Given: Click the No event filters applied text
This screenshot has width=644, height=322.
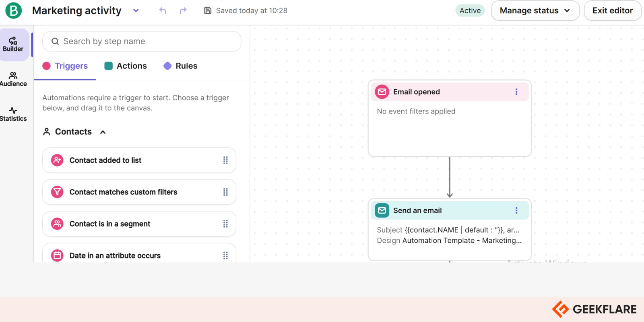Looking at the screenshot, I should coord(416,111).
